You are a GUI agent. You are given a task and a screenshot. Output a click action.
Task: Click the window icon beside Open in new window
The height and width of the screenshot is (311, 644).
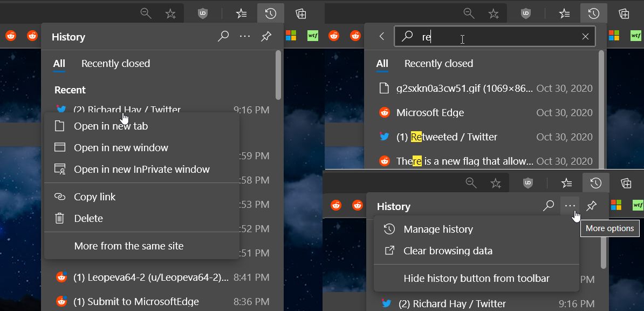(x=60, y=148)
